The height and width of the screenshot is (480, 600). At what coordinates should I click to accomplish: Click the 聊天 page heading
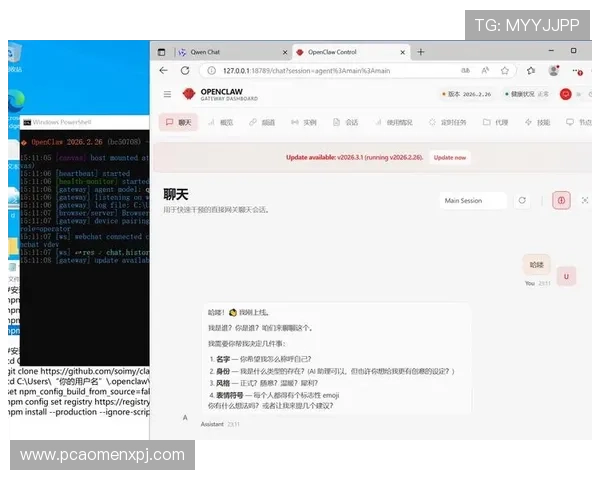pyautogui.click(x=176, y=194)
